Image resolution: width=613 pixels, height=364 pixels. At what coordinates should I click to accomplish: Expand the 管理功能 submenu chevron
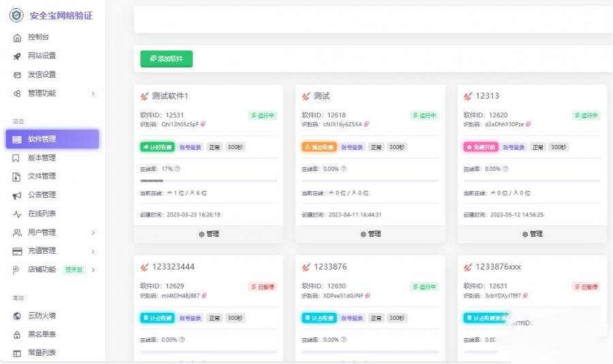(x=93, y=94)
